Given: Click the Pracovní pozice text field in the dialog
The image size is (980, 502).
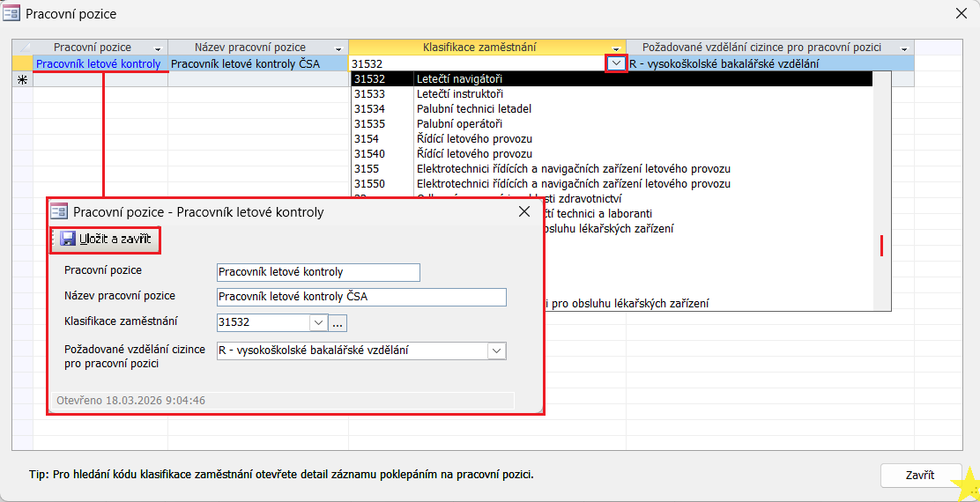Looking at the screenshot, I should tap(317, 272).
